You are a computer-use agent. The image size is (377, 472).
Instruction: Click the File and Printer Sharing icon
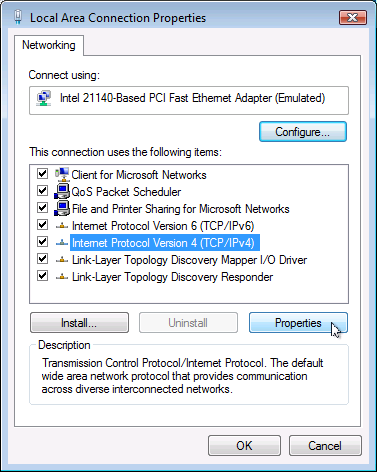click(62, 208)
